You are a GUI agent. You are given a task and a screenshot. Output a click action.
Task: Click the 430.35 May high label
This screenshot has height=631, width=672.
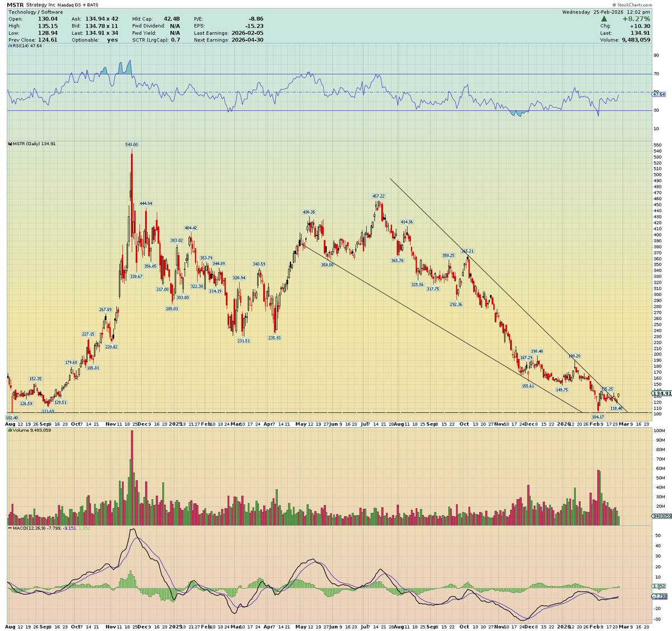tap(309, 212)
